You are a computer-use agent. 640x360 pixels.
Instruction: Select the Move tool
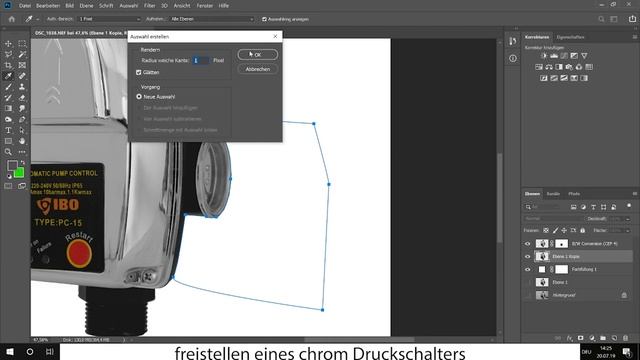click(8, 44)
